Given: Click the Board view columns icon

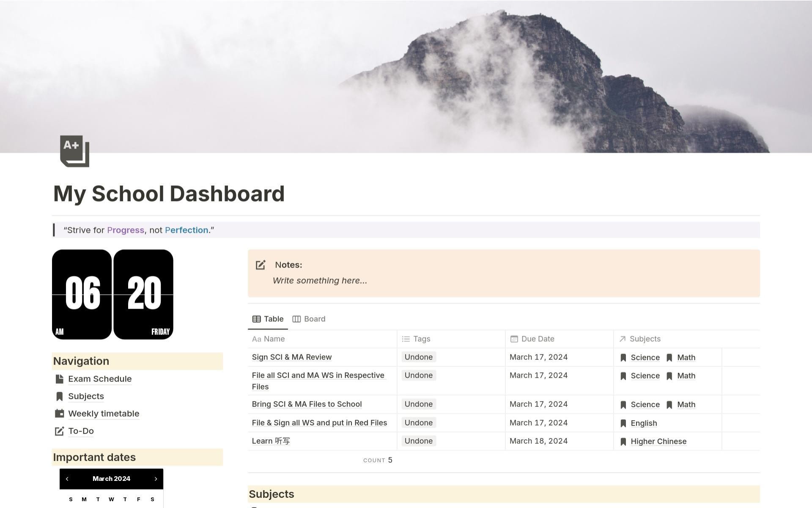Looking at the screenshot, I should pyautogui.click(x=296, y=319).
